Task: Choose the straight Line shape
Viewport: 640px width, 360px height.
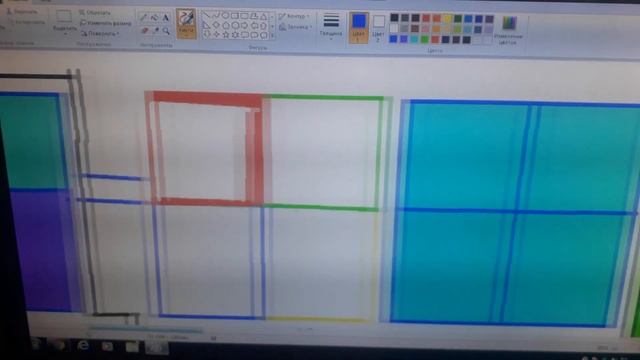Action: click(x=207, y=16)
